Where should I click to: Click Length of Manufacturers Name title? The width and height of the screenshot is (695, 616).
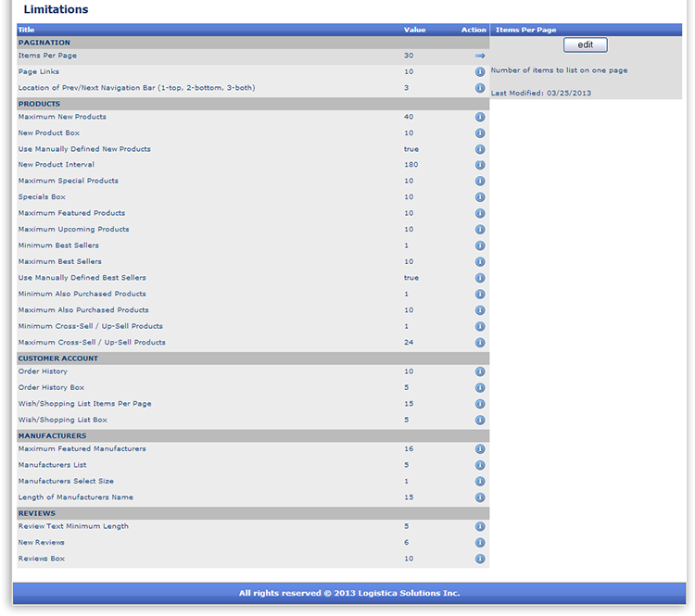click(75, 497)
